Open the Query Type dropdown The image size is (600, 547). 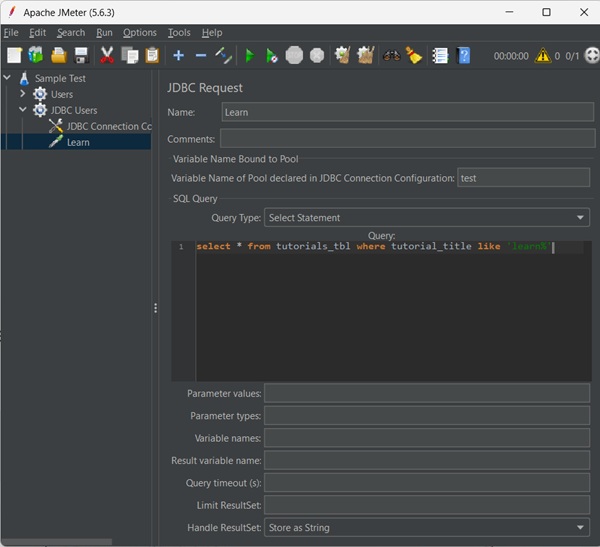[427, 218]
